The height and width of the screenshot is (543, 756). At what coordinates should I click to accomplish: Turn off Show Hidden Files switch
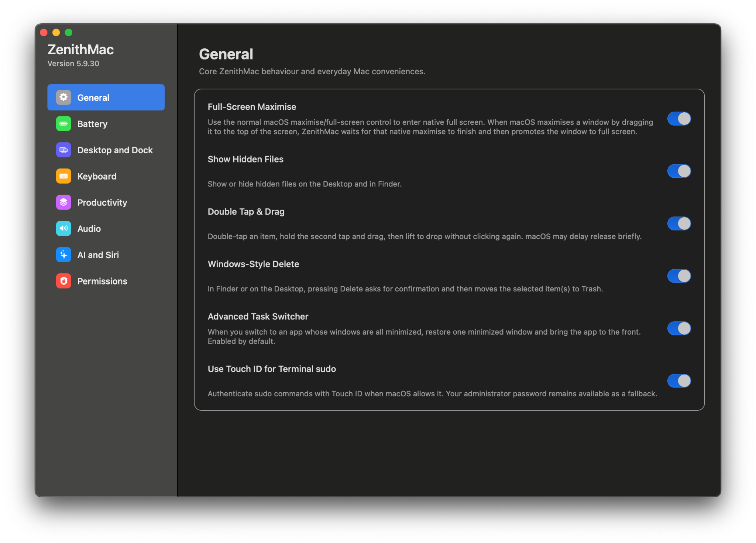coord(679,171)
